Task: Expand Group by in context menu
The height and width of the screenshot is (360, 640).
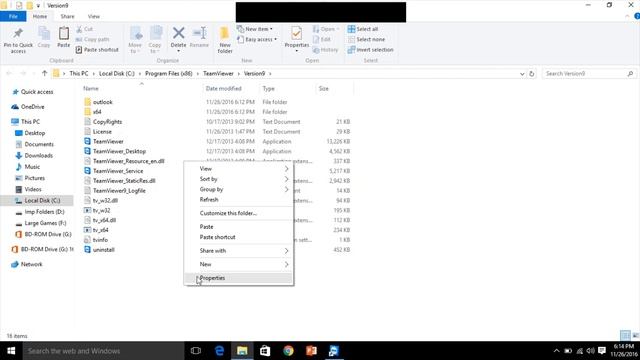Action: coord(239,189)
